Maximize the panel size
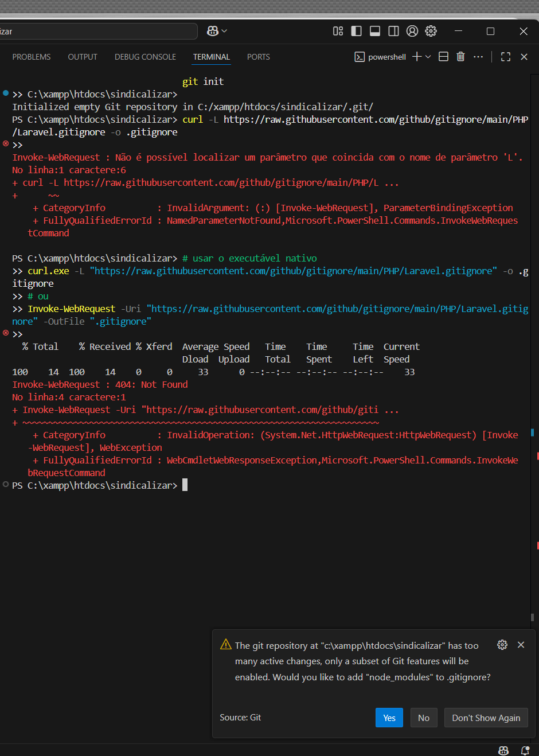 coord(506,57)
